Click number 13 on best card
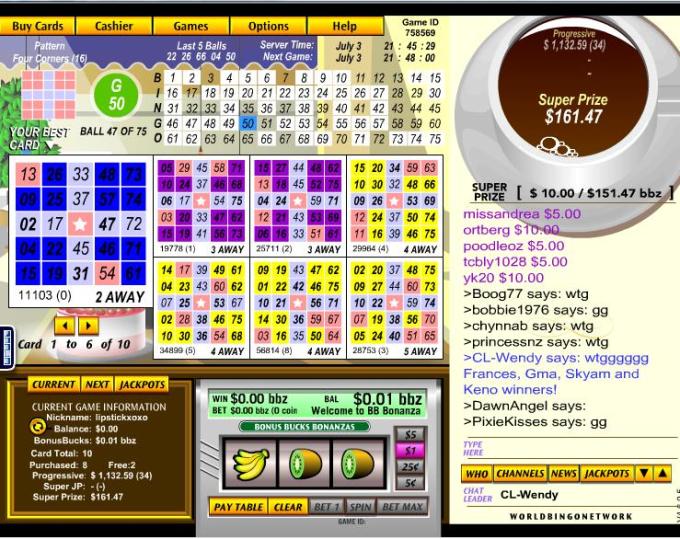This screenshot has width=680, height=539. [28, 174]
